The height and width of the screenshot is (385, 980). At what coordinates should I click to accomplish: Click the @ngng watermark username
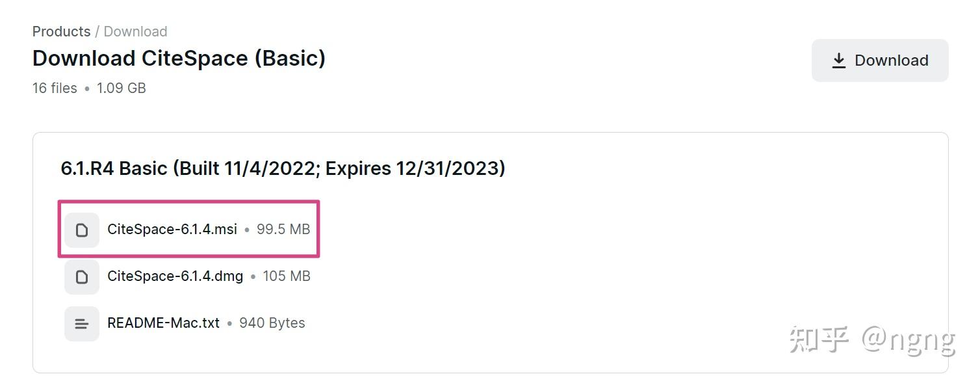point(909,339)
